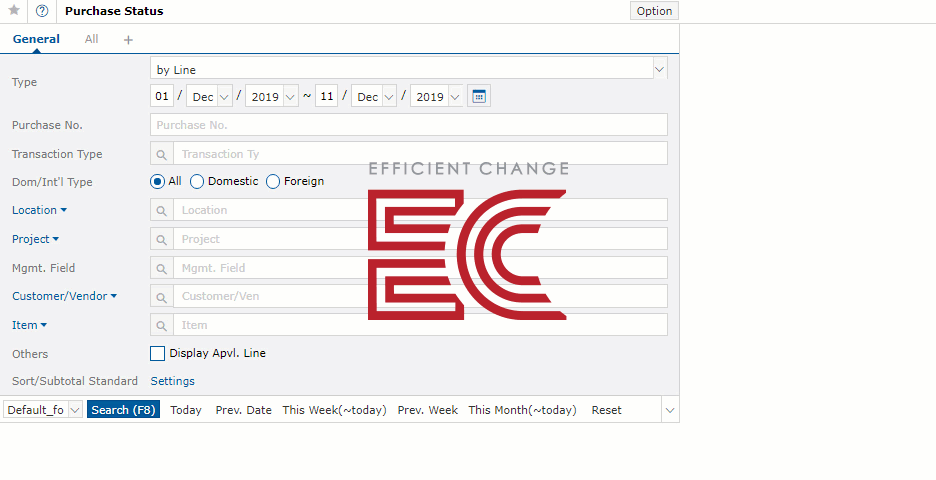Click the Location input field
Image resolution: width=936 pixels, height=480 pixels.
[420, 210]
